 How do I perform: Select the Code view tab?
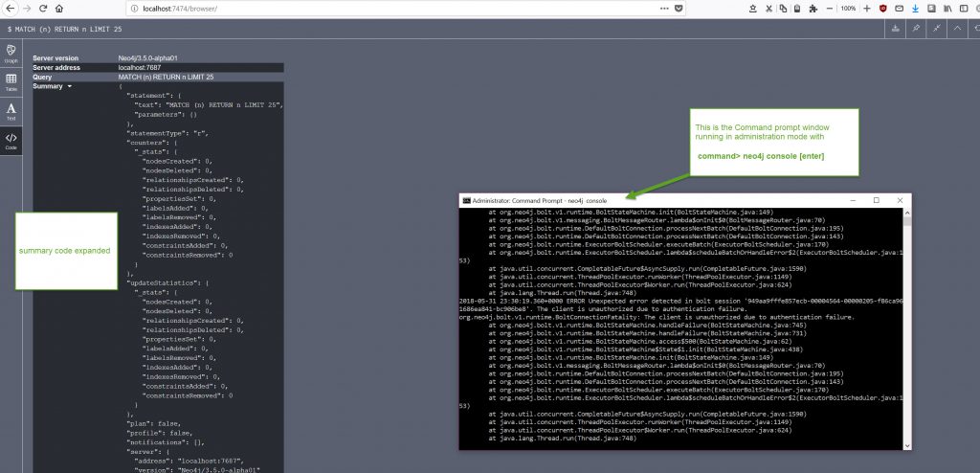tap(11, 141)
